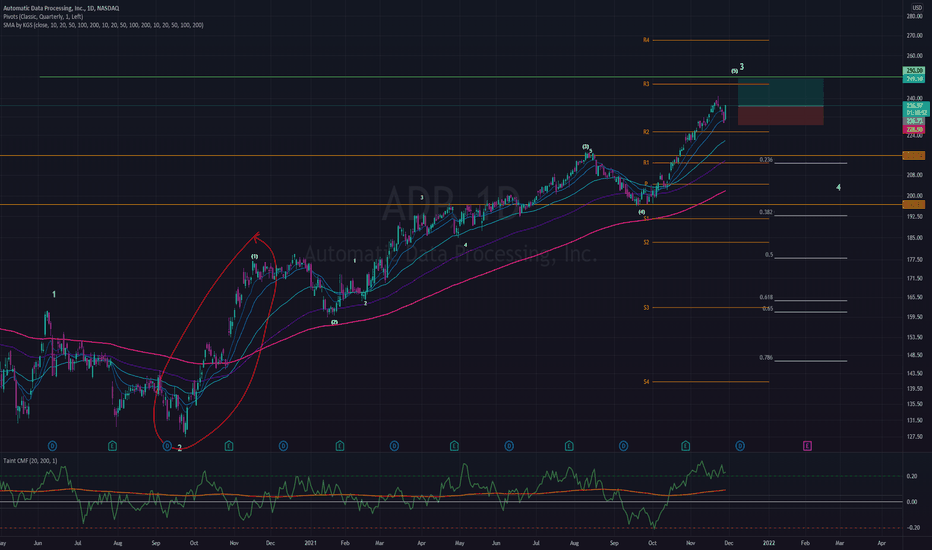Click the S2 pivot label
932x550 pixels.
point(646,243)
